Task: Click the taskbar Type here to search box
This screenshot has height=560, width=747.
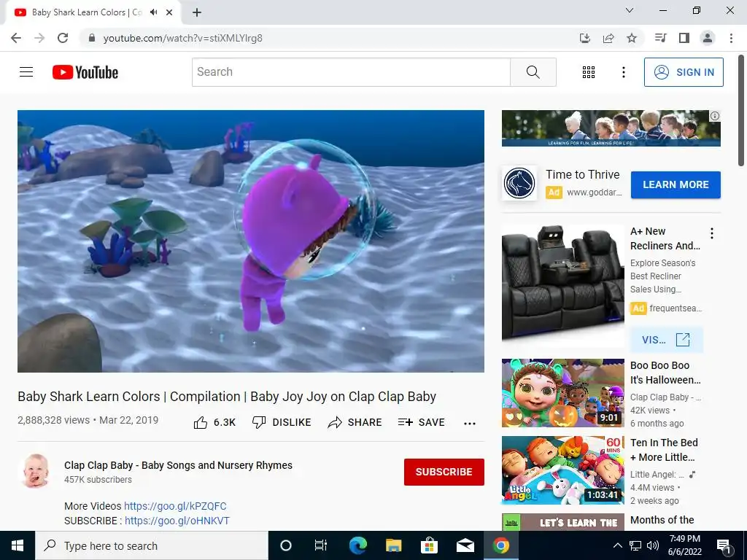Action: point(152,545)
